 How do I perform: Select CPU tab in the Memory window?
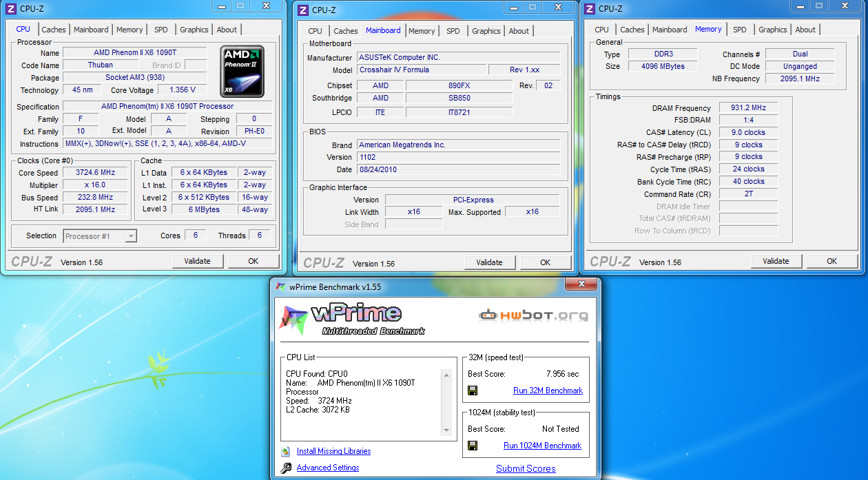(x=601, y=30)
